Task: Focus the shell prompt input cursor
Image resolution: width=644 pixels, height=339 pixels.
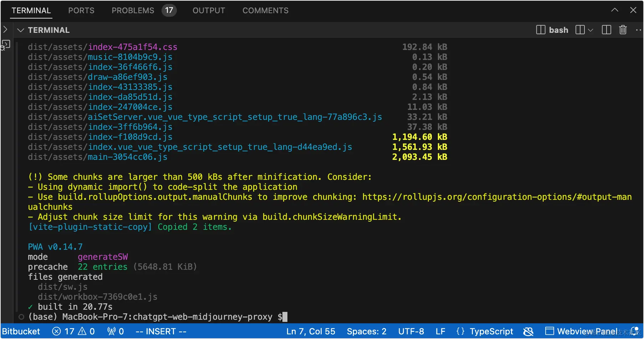Action: click(x=285, y=317)
